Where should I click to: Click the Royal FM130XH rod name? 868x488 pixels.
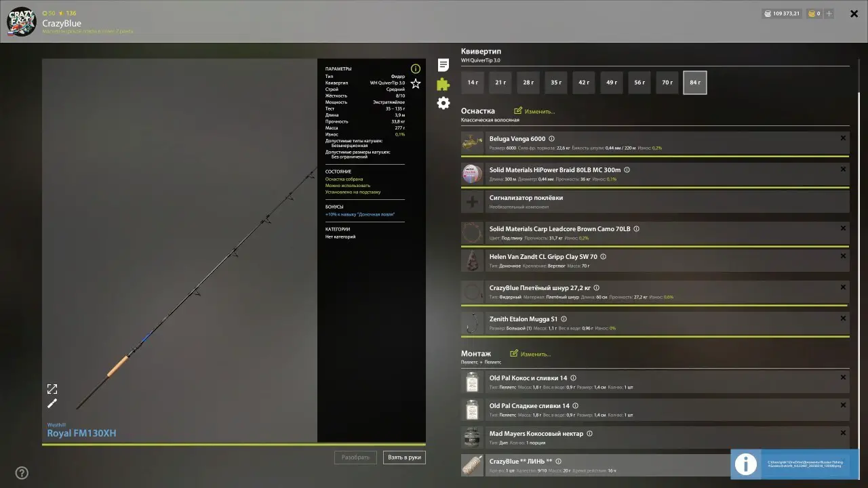coord(81,434)
